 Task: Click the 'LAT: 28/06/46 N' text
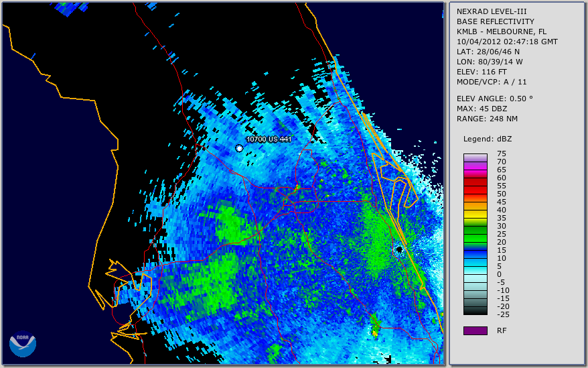(x=488, y=52)
